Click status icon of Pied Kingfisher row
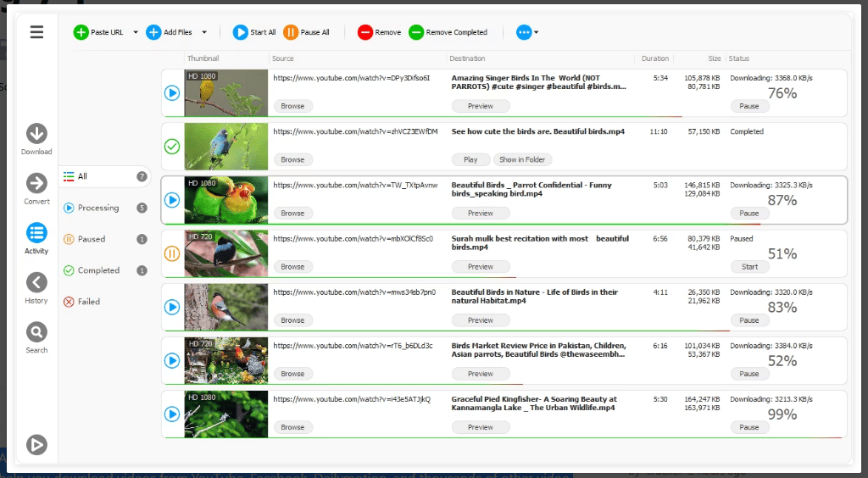The height and width of the screenshot is (478, 868). 172,414
